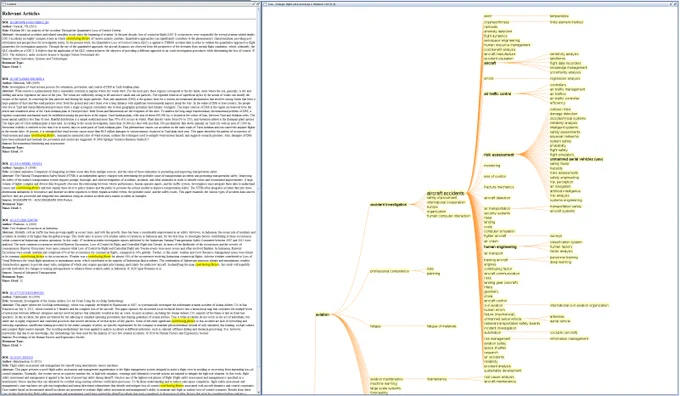This screenshot has height=396, width=680.
Task: Select the 'deep learning' node
Action: point(560,262)
